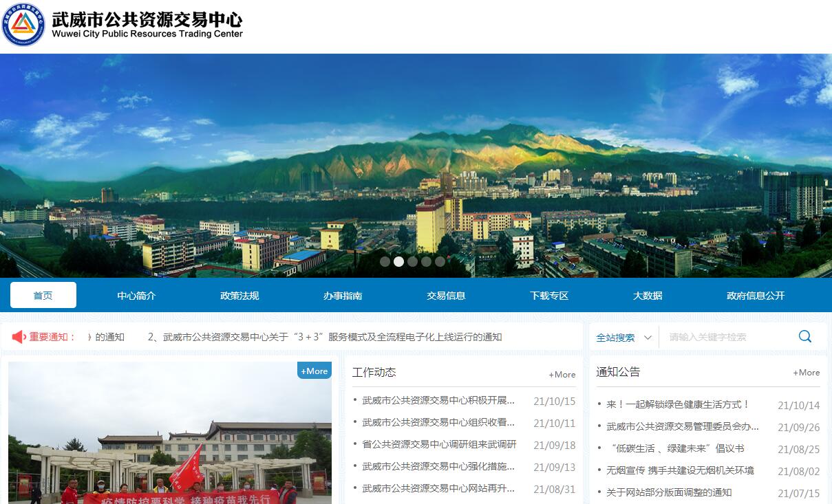Select the fifth carousel dot
The height and width of the screenshot is (504, 832).
[440, 261]
